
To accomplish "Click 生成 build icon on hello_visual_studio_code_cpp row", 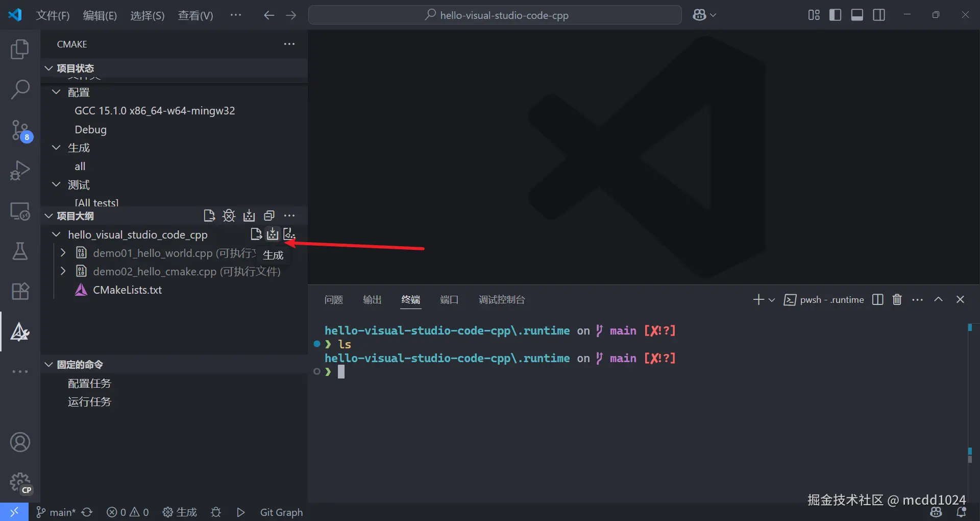I will [x=273, y=234].
